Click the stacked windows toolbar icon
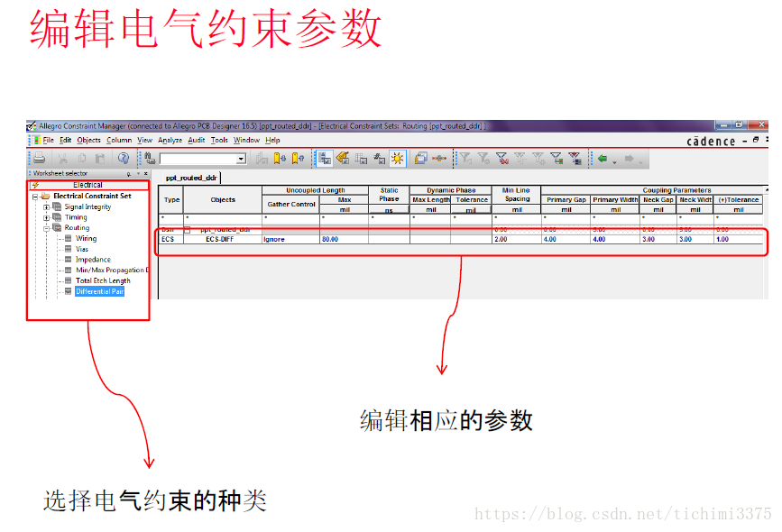This screenshot has height=532, width=782. pos(421,159)
